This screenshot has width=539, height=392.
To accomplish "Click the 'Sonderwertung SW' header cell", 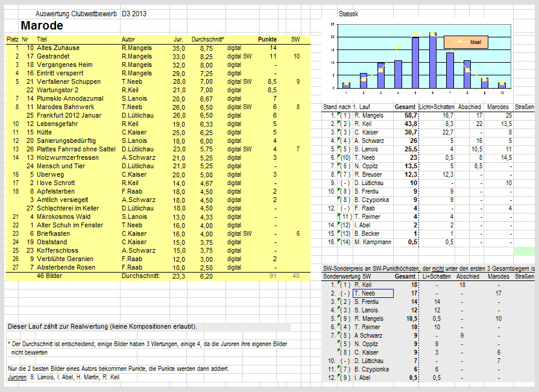I will pyautogui.click(x=347, y=276).
